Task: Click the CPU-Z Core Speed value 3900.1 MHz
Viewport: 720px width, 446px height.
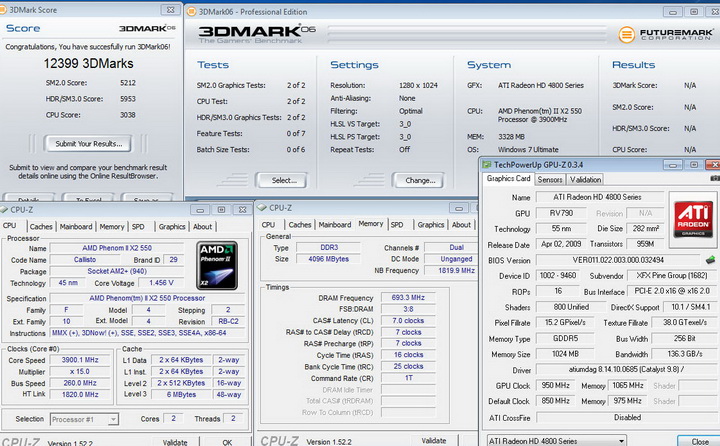Action: [80, 360]
